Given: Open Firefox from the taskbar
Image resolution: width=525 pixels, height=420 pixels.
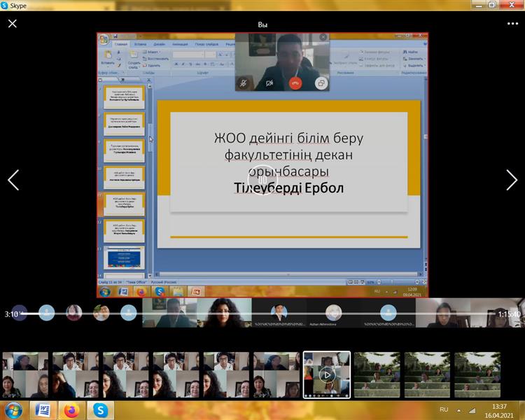Looking at the screenshot, I should click(x=71, y=409).
